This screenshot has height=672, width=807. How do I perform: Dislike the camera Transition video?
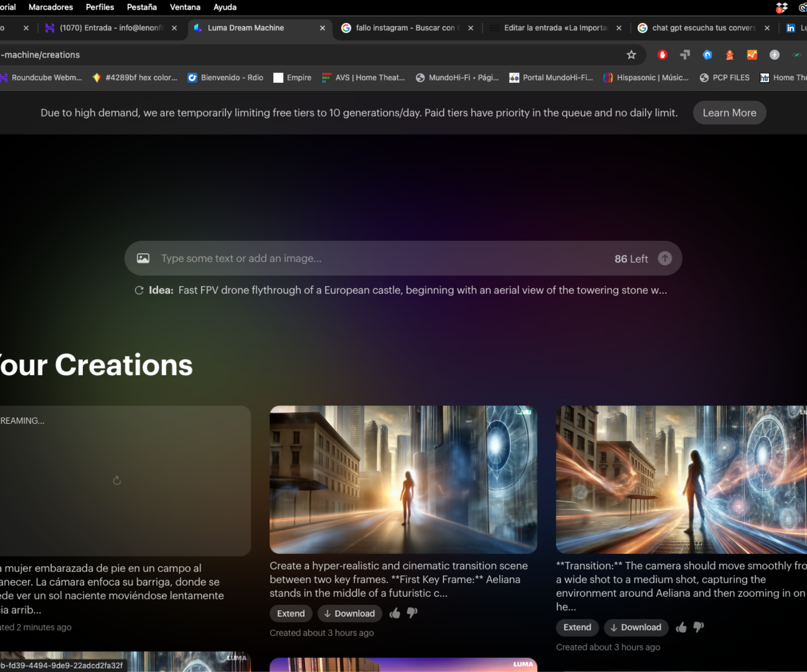pos(698,627)
